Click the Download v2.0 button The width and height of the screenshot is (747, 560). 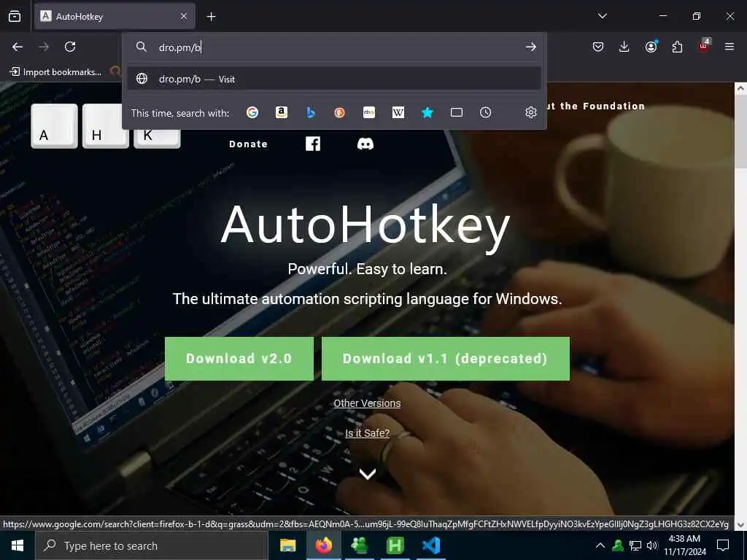coord(239,359)
